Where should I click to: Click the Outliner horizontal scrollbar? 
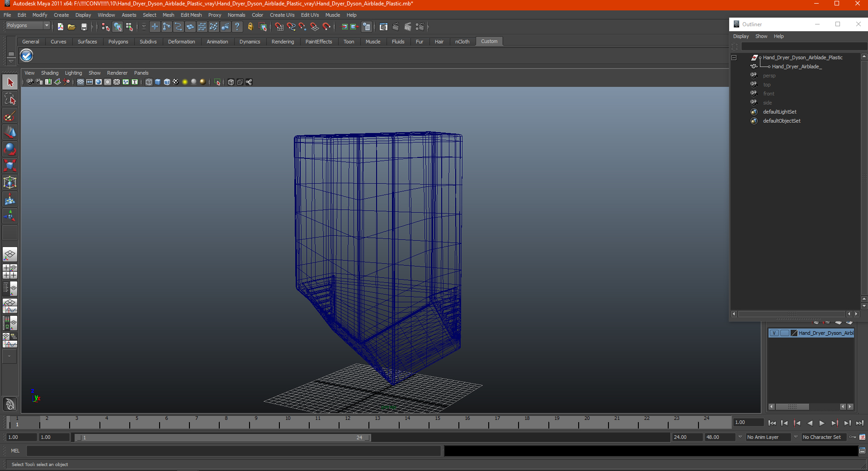[792, 314]
